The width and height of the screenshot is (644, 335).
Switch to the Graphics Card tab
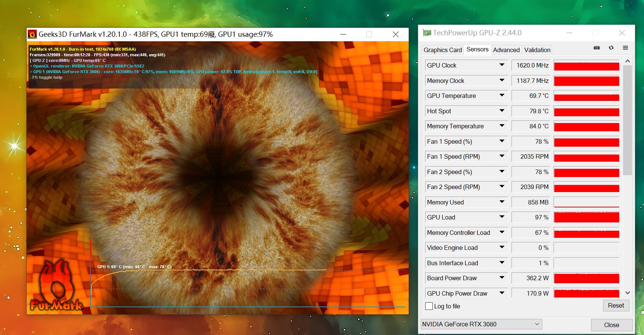[442, 50]
